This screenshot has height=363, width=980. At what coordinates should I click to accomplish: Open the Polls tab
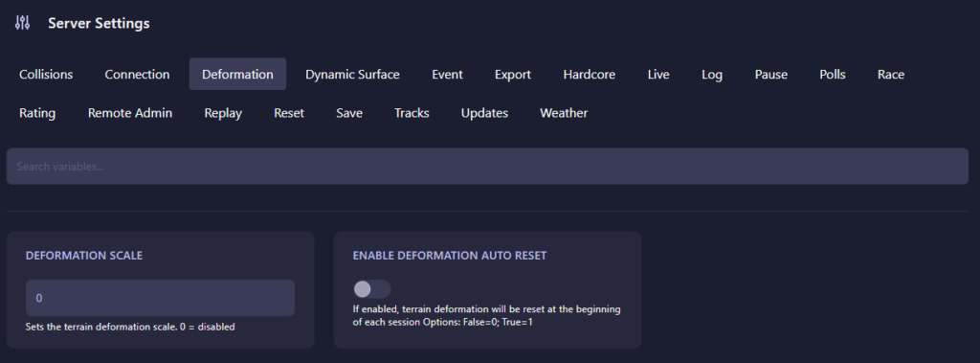[832, 75]
